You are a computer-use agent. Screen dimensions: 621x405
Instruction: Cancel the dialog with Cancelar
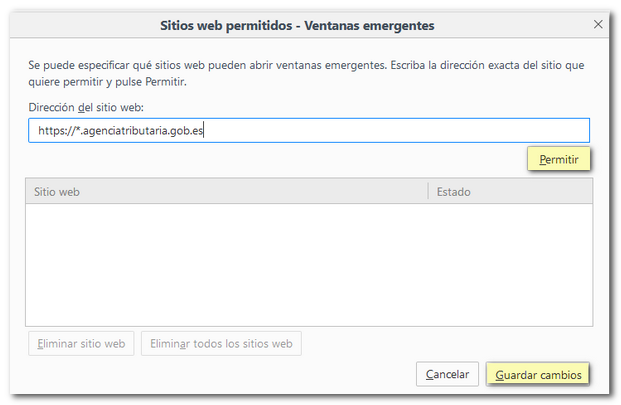[447, 374]
